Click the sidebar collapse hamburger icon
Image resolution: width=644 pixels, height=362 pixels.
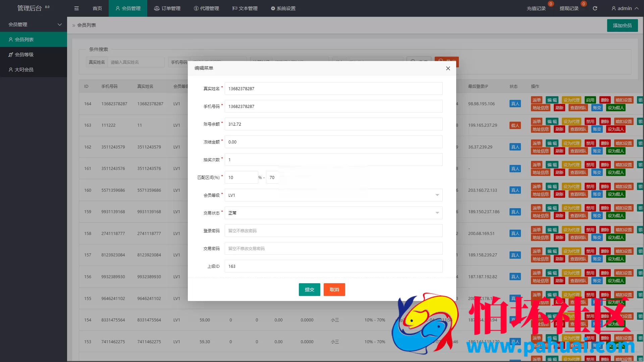pyautogui.click(x=76, y=8)
